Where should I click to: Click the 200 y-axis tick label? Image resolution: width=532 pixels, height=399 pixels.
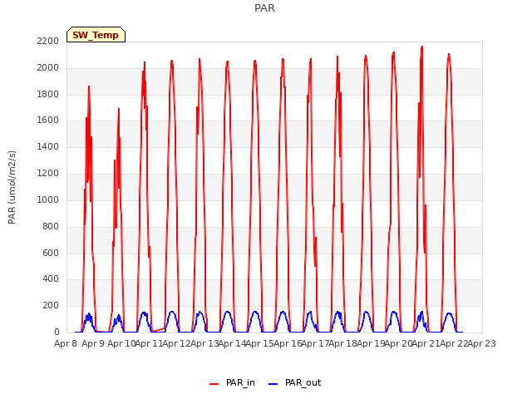tap(51, 305)
